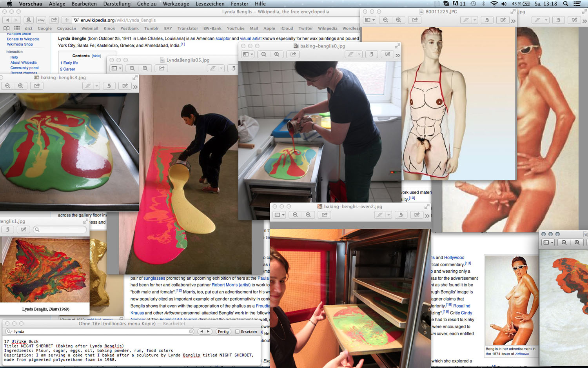The image size is (588, 368).
Task: Open the Darstellung menu
Action: 117,4
